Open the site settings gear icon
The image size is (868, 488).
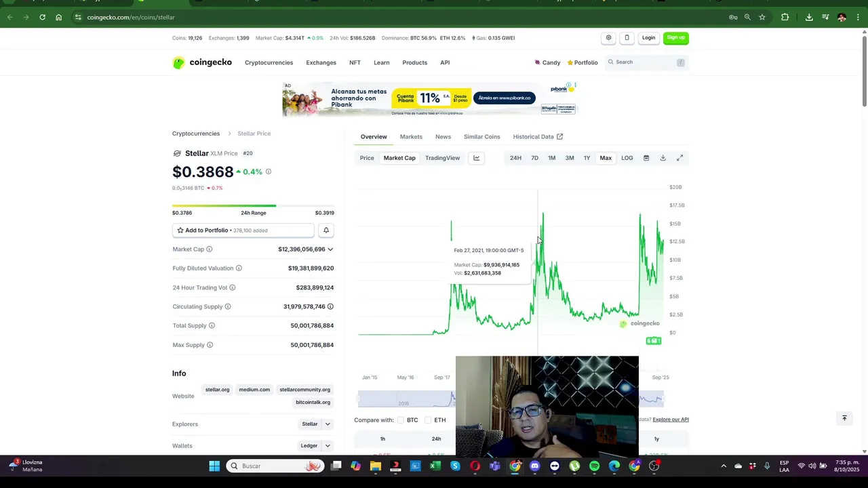pos(608,38)
